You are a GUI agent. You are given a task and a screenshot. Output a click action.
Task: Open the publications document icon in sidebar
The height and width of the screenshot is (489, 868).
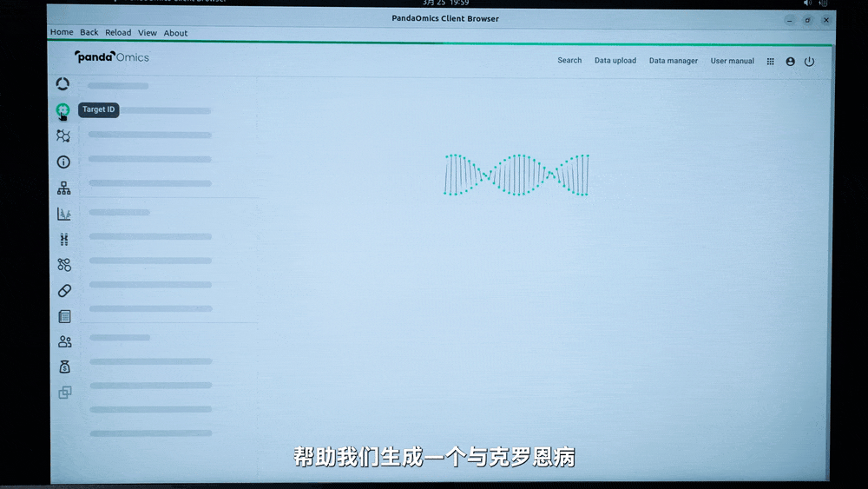pyautogui.click(x=64, y=317)
